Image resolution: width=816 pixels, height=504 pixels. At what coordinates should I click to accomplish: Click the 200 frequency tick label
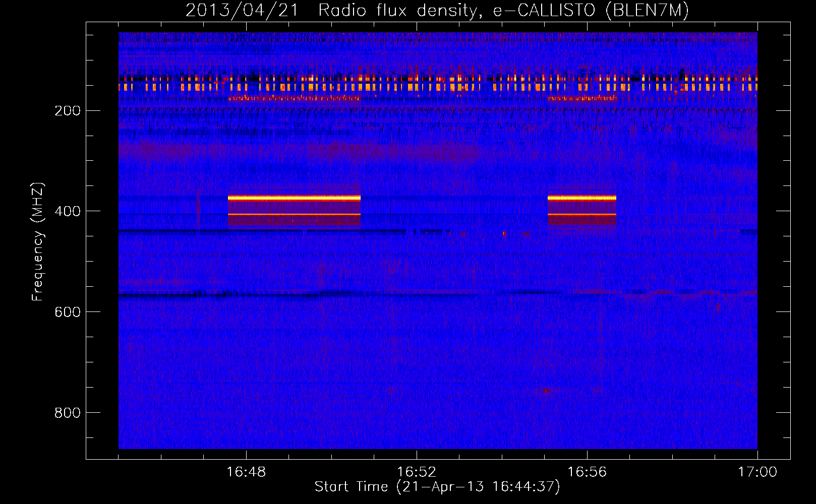68,110
